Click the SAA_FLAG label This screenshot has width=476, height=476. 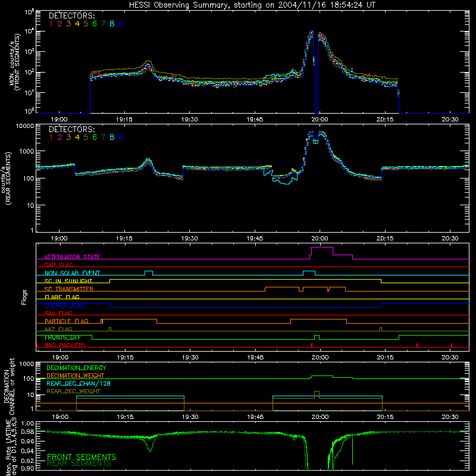[58, 313]
